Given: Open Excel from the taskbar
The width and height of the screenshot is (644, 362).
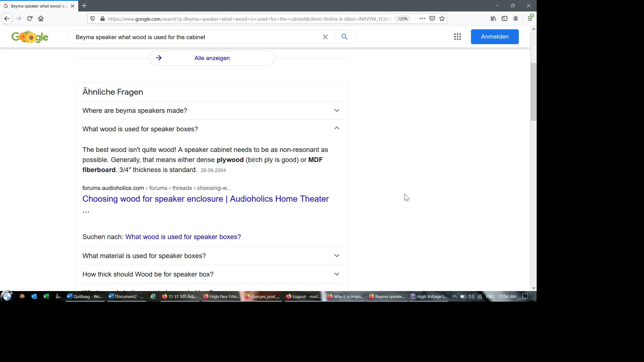Looking at the screenshot, I should coord(46,296).
